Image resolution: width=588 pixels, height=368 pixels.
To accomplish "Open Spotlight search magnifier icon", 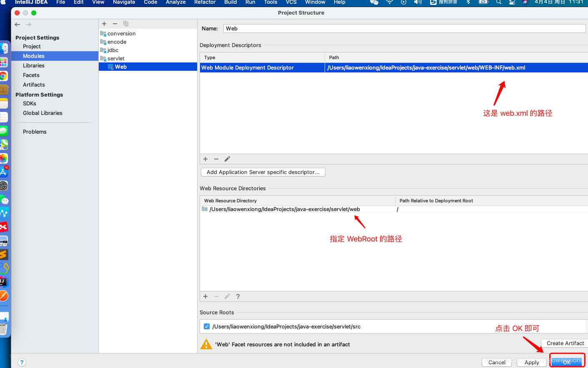I will (498, 2).
